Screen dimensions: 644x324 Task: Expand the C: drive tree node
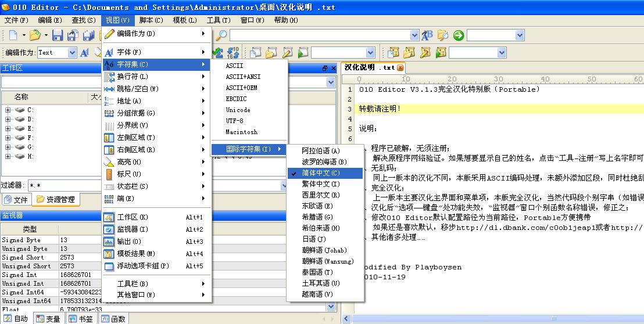point(8,110)
